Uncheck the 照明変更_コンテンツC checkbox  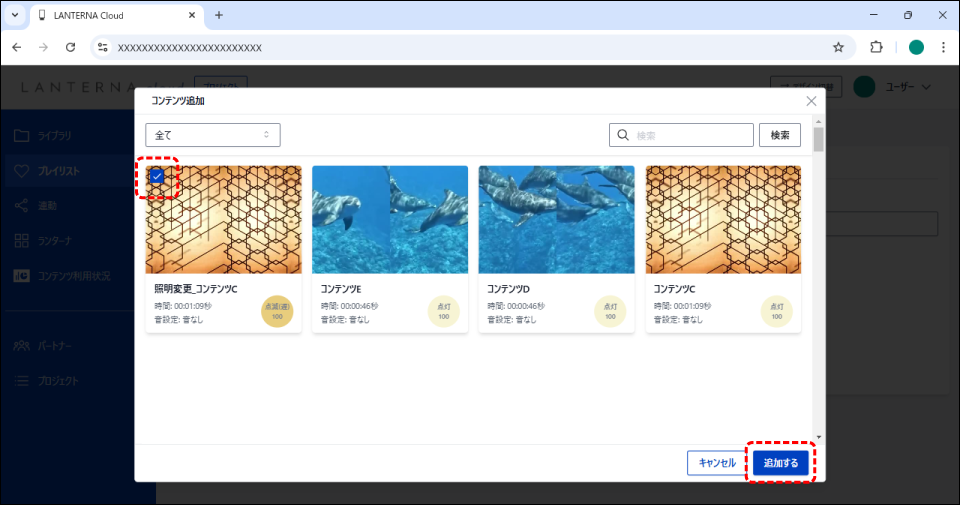coord(157,176)
